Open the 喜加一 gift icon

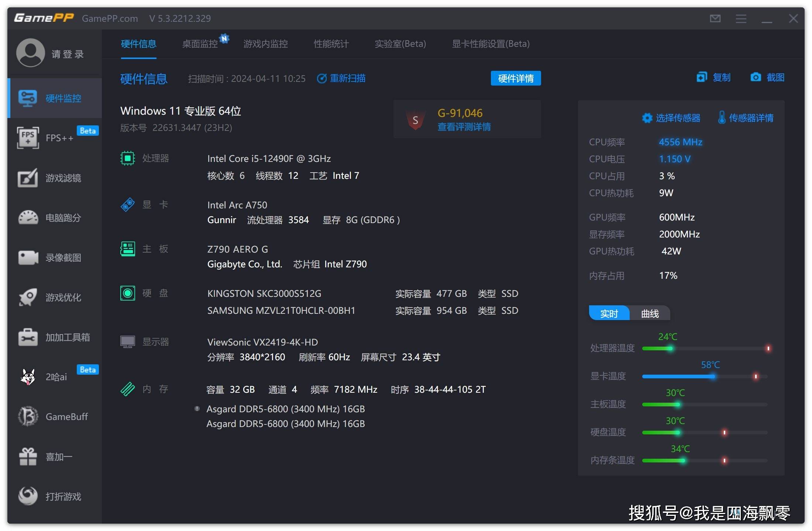tap(28, 457)
